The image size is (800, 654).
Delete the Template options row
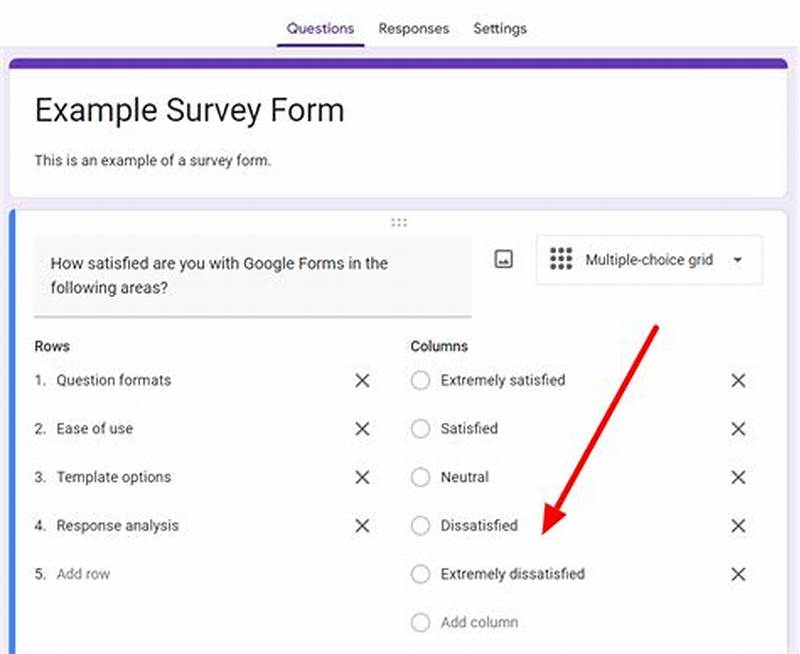pyautogui.click(x=361, y=477)
